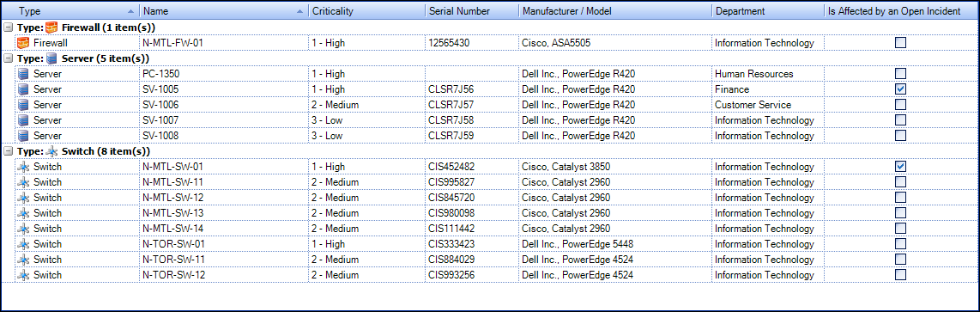
Task: Click the server icon in the PC-1350 row
Action: pyautogui.click(x=24, y=74)
